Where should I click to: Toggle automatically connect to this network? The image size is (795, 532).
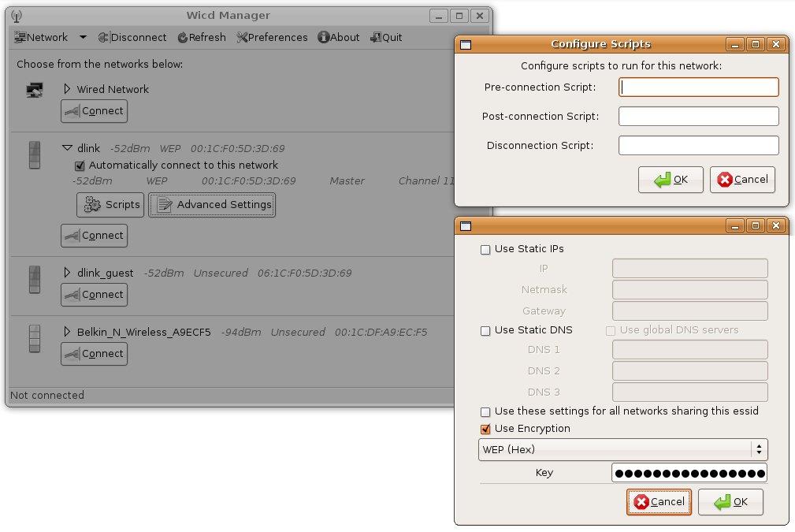(x=80, y=166)
